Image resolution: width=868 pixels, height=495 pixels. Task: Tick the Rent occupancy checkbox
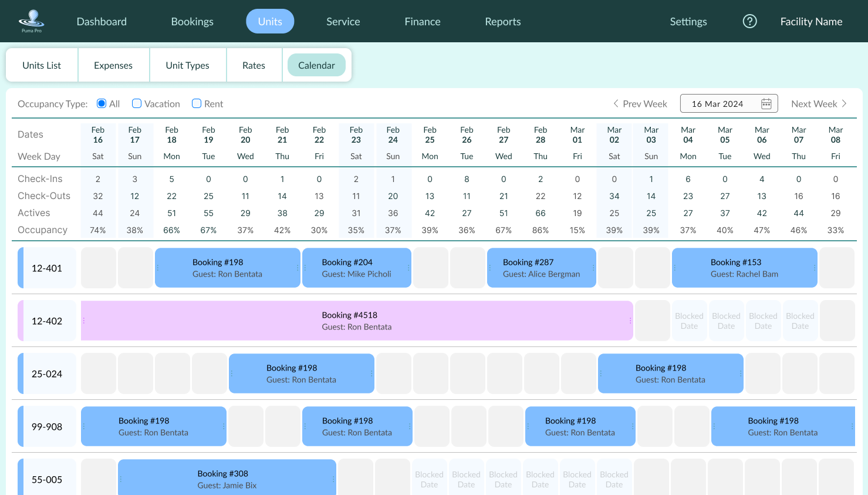tap(197, 103)
